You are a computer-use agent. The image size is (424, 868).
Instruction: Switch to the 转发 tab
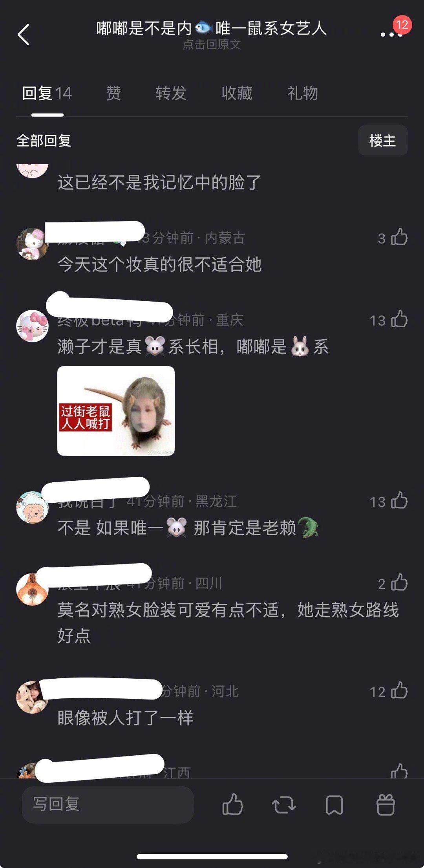coord(171,93)
